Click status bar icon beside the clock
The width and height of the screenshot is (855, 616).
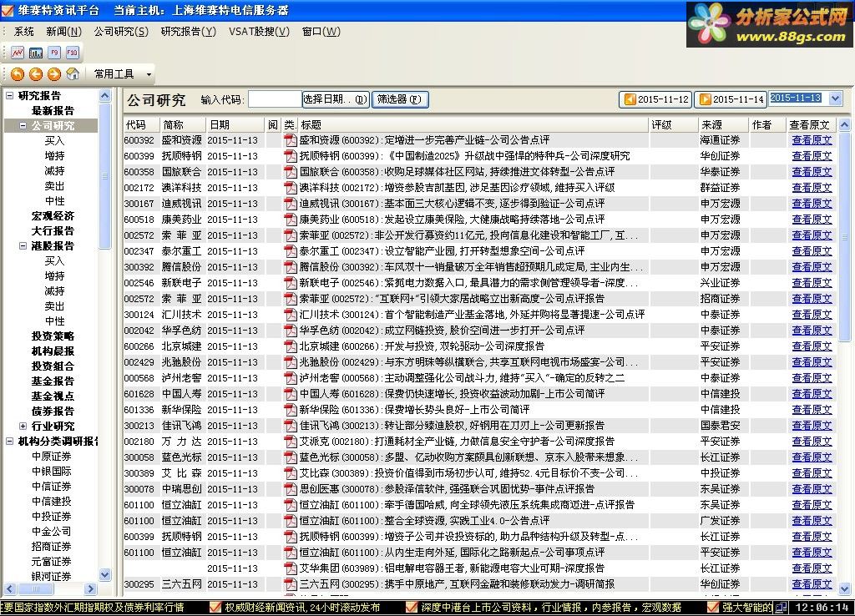[782, 607]
